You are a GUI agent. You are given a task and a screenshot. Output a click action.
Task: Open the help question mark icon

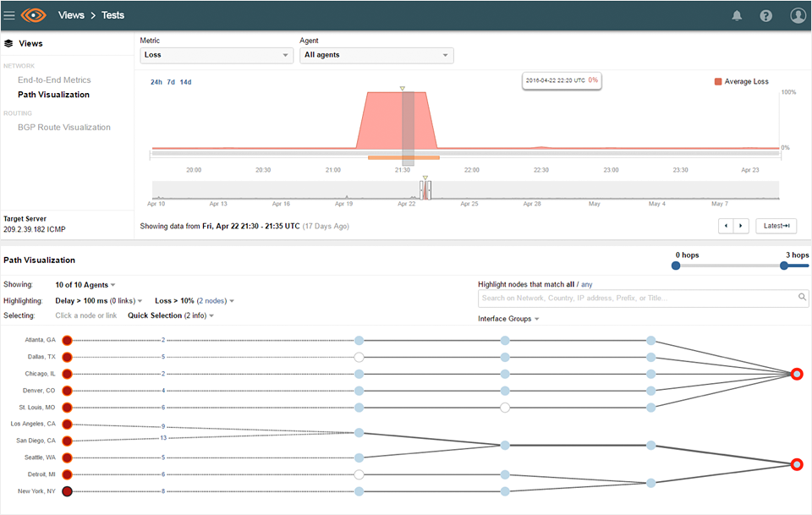[765, 15]
